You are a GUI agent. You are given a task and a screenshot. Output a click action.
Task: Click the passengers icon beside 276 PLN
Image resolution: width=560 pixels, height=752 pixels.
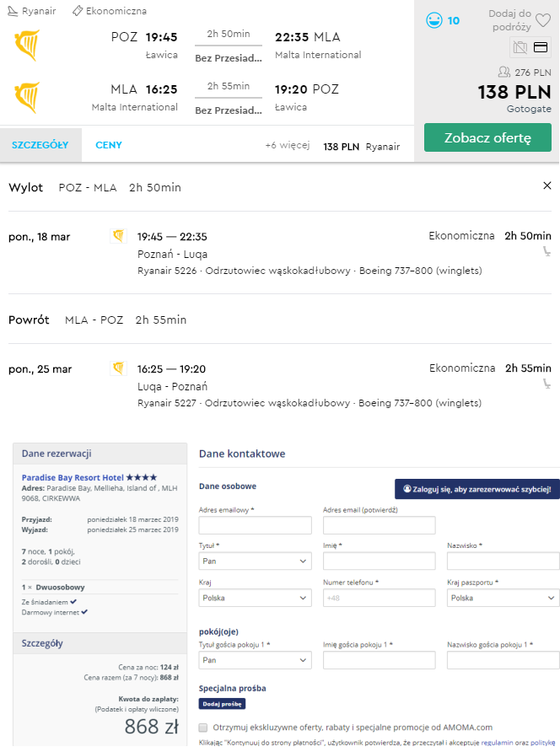[504, 72]
